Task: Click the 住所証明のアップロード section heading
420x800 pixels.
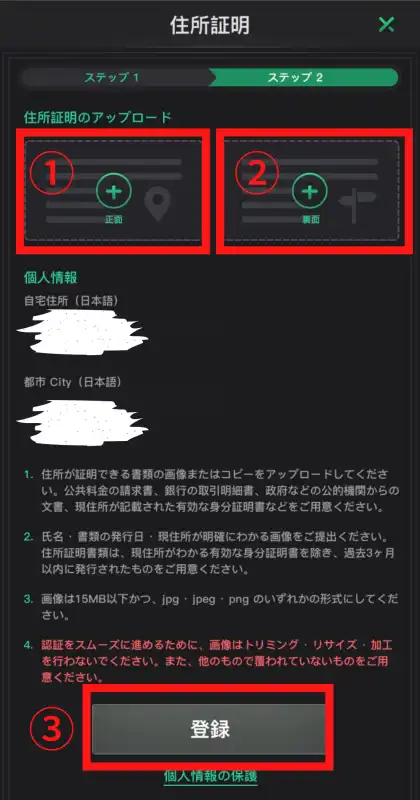Action: (98, 117)
